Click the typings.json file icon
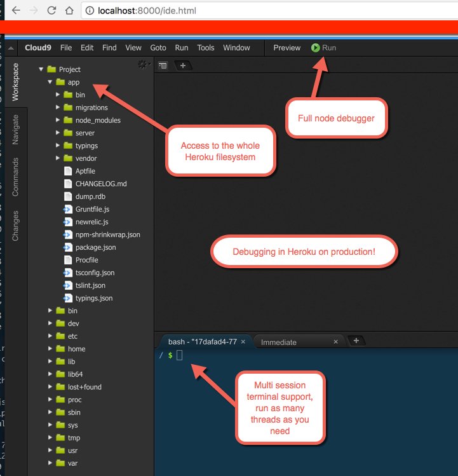 pyautogui.click(x=68, y=298)
